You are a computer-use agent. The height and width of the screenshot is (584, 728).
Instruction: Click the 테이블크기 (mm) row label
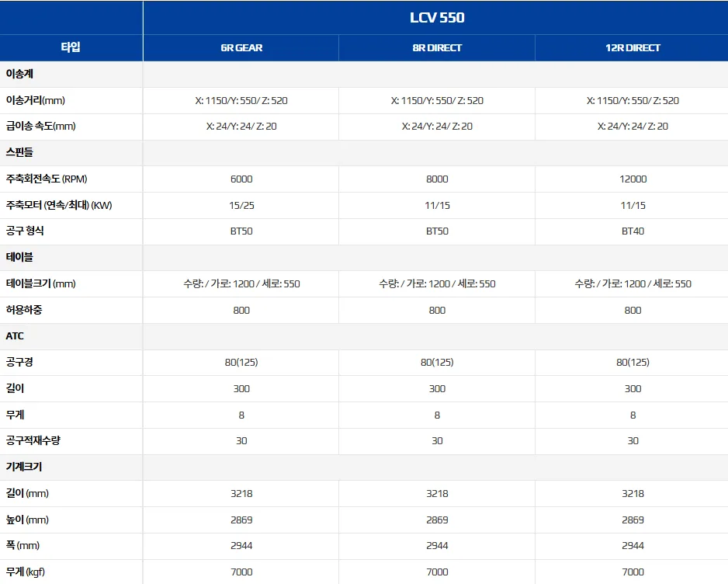(x=41, y=283)
